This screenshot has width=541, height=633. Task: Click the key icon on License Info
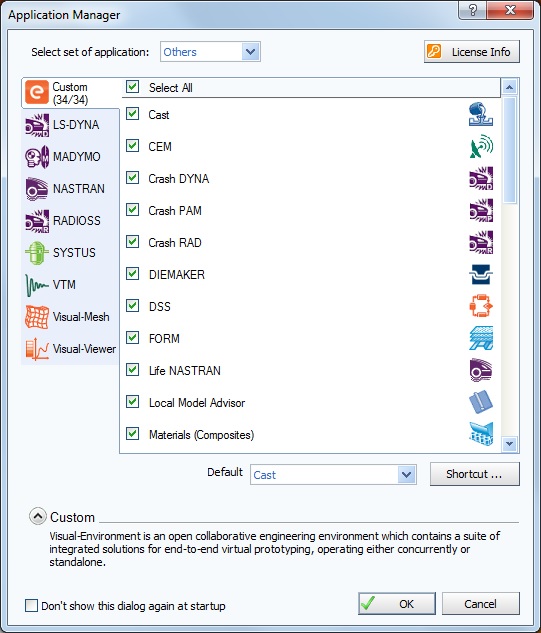point(434,52)
